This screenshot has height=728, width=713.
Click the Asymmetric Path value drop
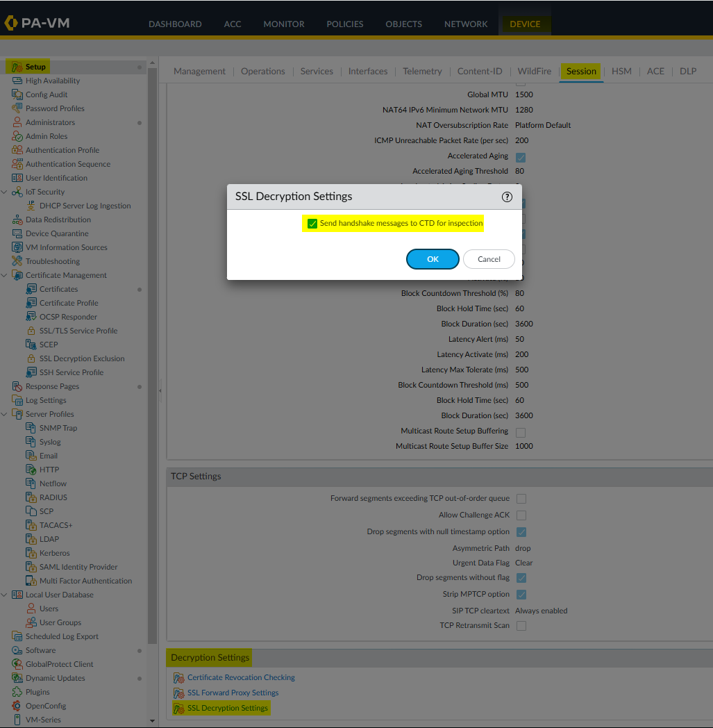click(x=523, y=549)
